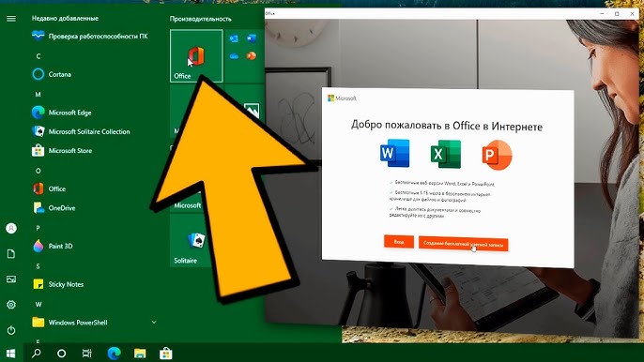644x362 pixels.
Task: Toggle the Start menu hamburger navigation
Action: pos(11,19)
